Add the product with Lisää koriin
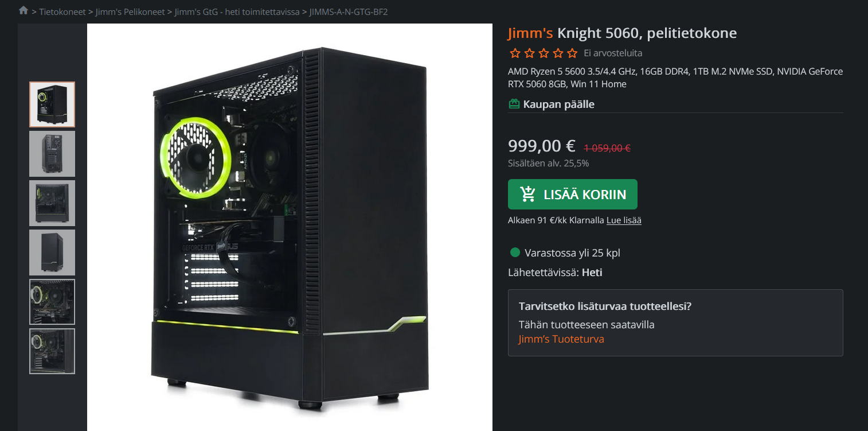868x431 pixels. (573, 195)
